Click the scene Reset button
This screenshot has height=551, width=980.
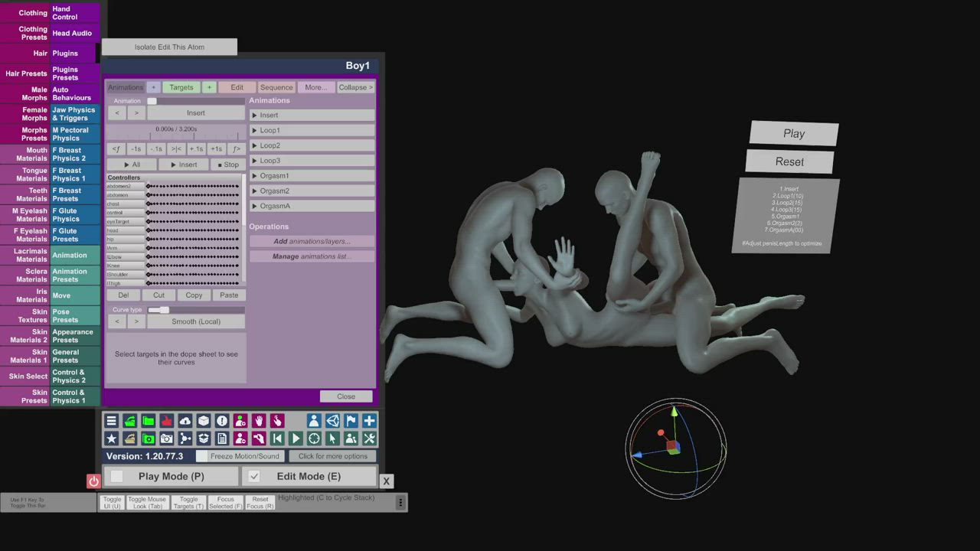click(789, 161)
